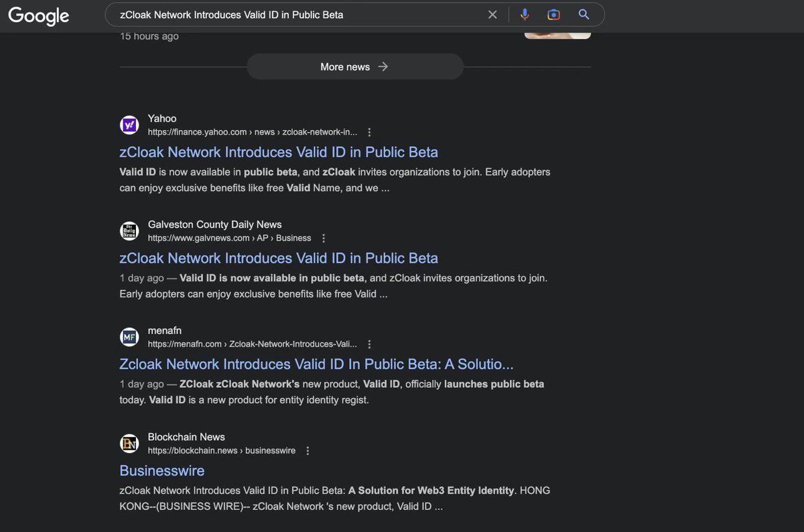
Task: Clear the search box with X icon
Action: [492, 15]
